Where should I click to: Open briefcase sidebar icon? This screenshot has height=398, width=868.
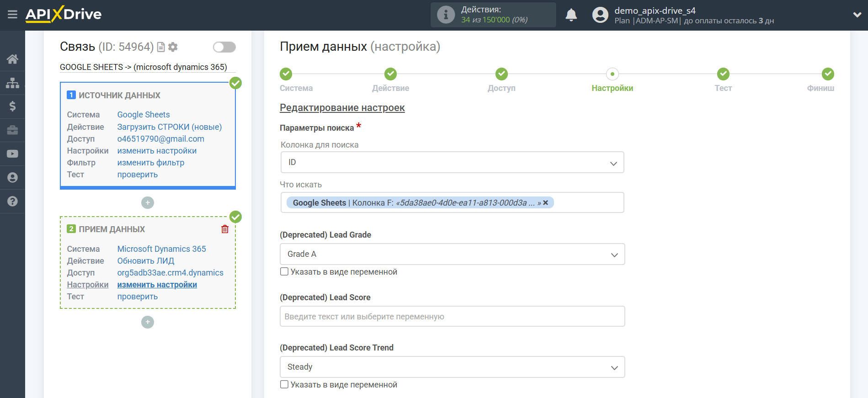coord(12,130)
